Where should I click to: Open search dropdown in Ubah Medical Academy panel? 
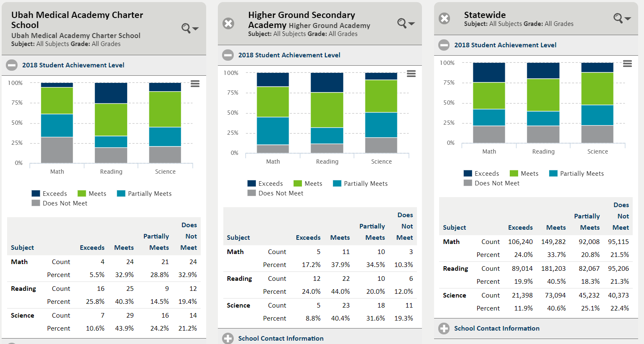pyautogui.click(x=190, y=28)
